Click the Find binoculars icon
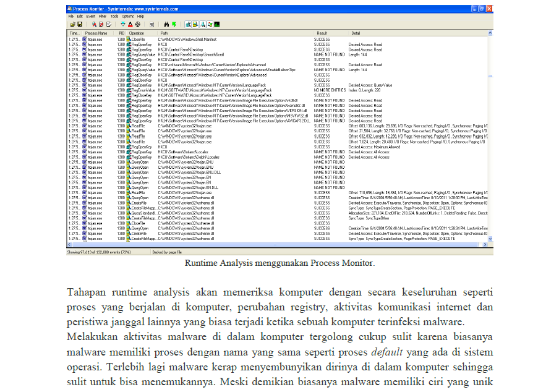 click(166, 24)
